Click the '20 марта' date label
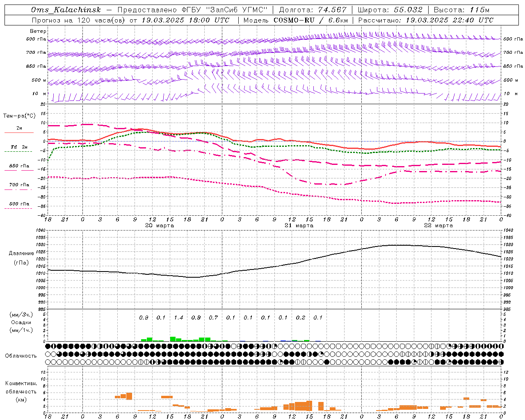 tap(160, 226)
